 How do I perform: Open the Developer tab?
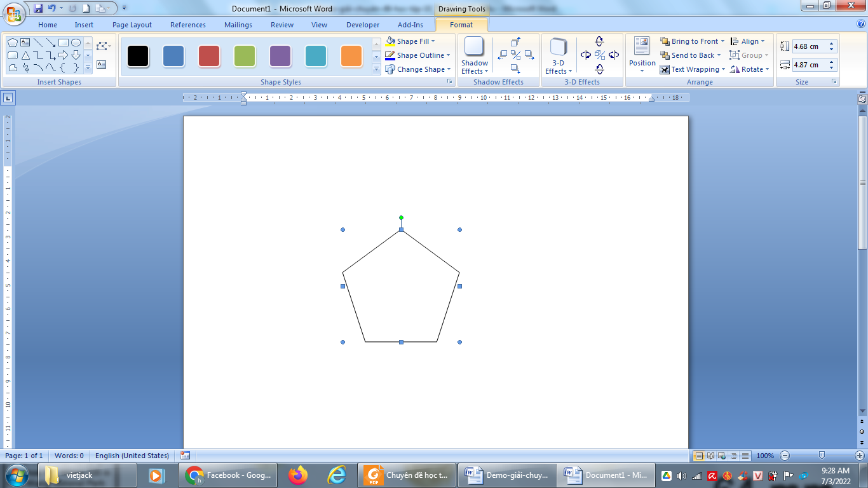point(363,25)
